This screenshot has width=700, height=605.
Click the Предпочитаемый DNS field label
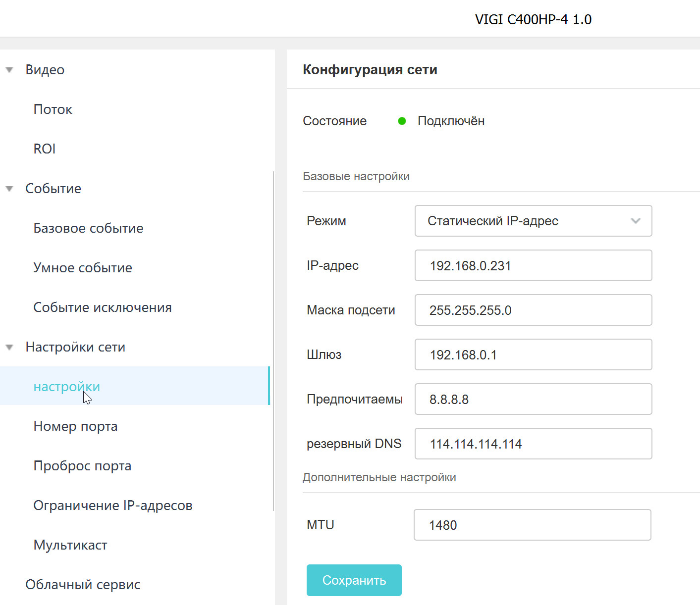355,399
